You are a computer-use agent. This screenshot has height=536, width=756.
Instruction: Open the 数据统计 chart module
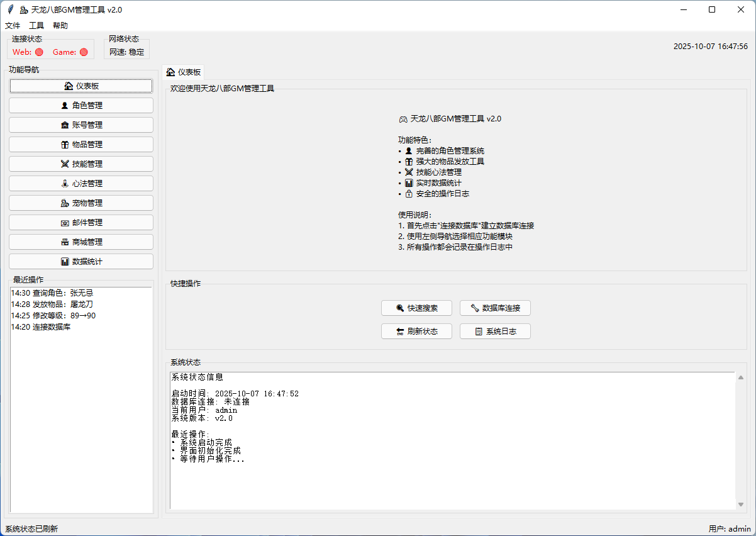click(x=81, y=262)
